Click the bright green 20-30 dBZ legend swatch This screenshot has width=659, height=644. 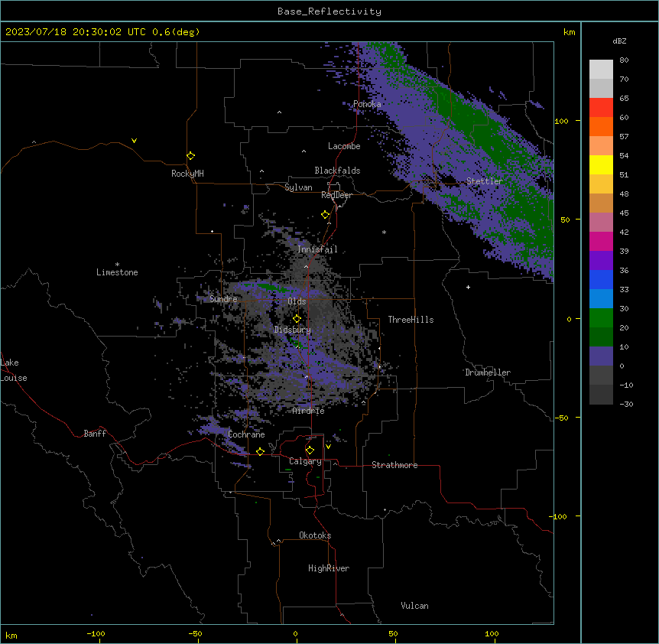point(601,318)
